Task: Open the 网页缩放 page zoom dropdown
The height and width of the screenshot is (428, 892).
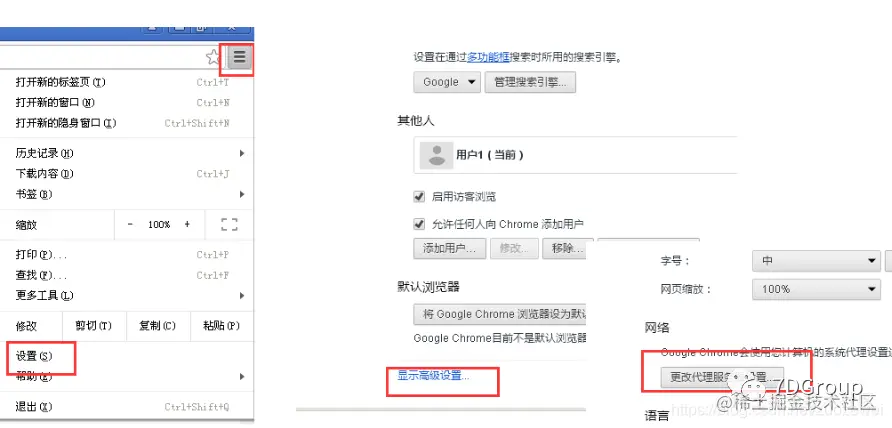Action: point(816,289)
